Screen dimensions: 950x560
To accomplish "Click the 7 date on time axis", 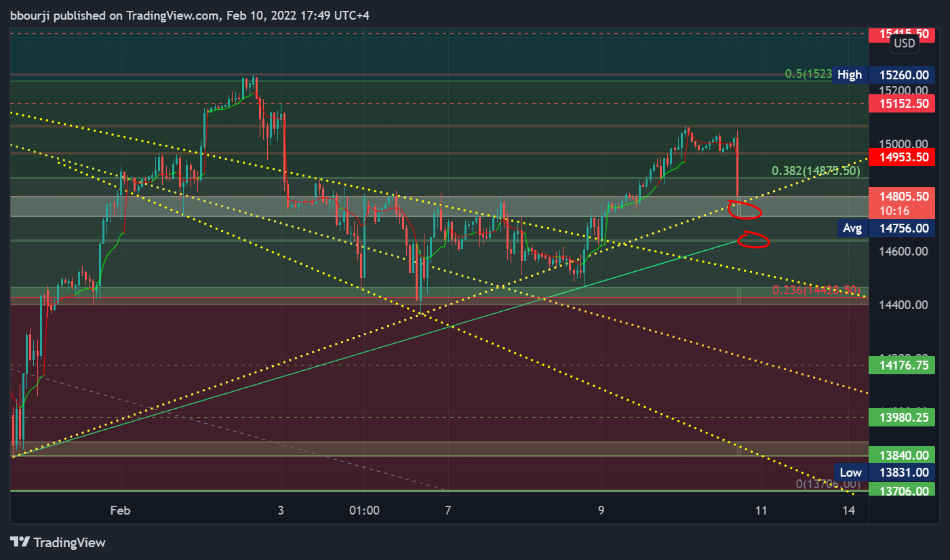I will (x=448, y=510).
